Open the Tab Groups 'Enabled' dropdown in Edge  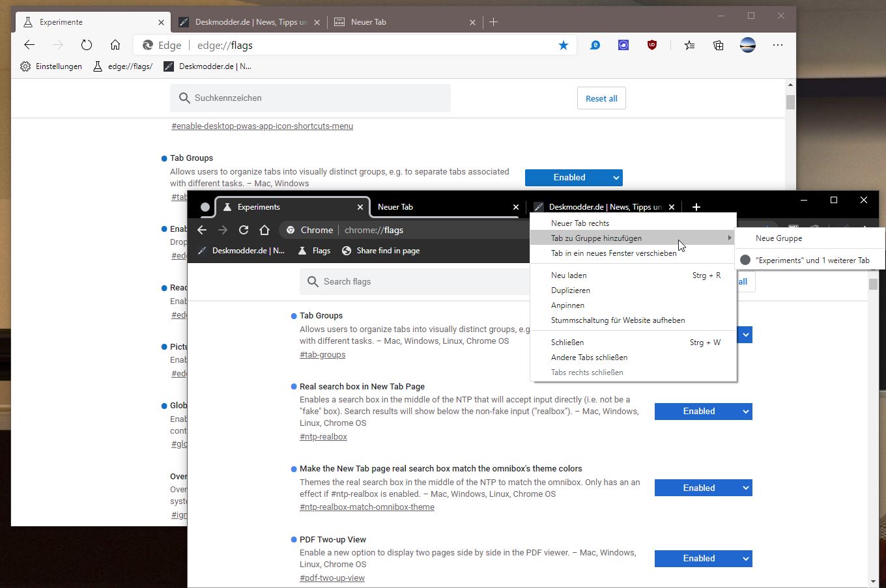(574, 178)
